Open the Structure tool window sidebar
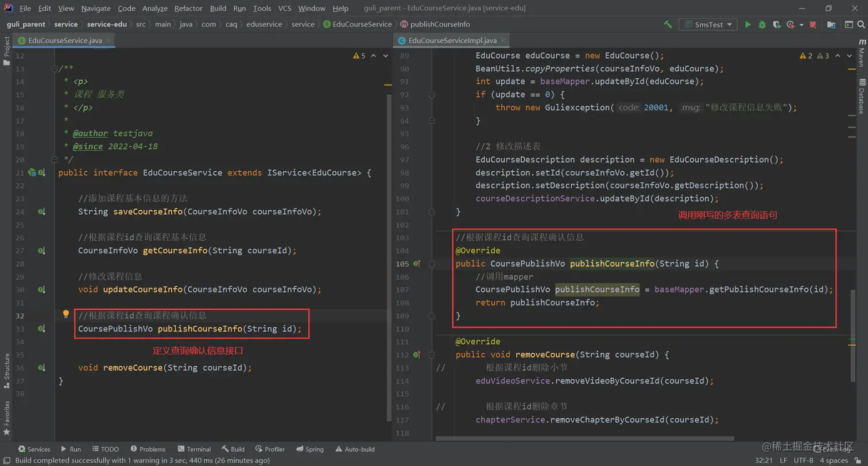This screenshot has width=868, height=466. (x=6, y=371)
